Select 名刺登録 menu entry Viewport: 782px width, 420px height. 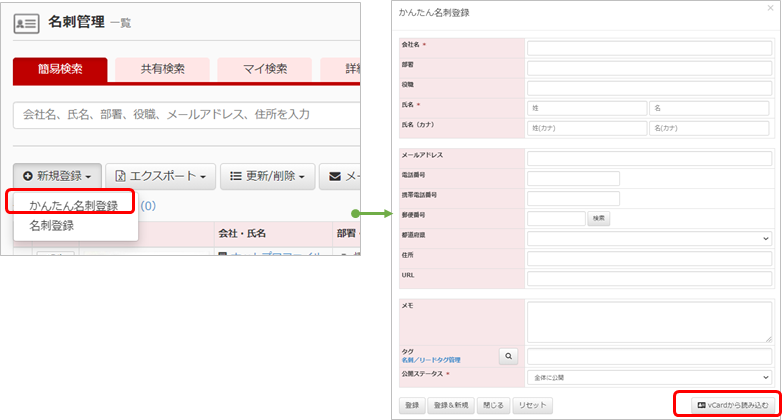51,226
